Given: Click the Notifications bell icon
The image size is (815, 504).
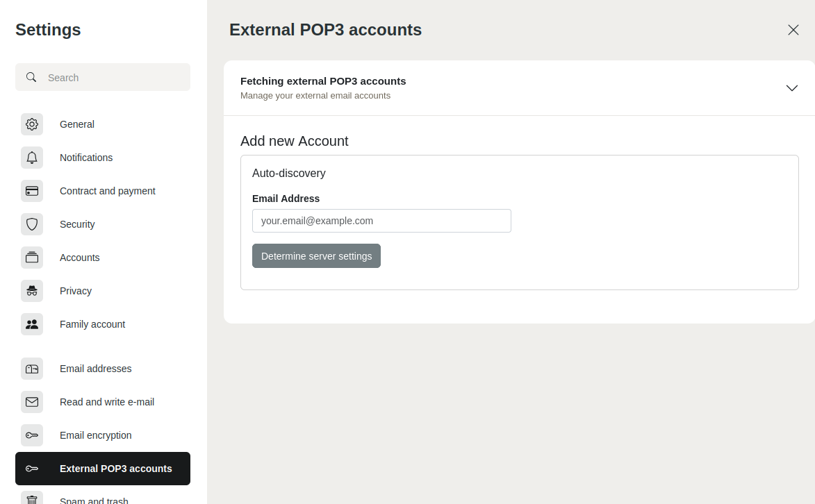Looking at the screenshot, I should pyautogui.click(x=32, y=158).
